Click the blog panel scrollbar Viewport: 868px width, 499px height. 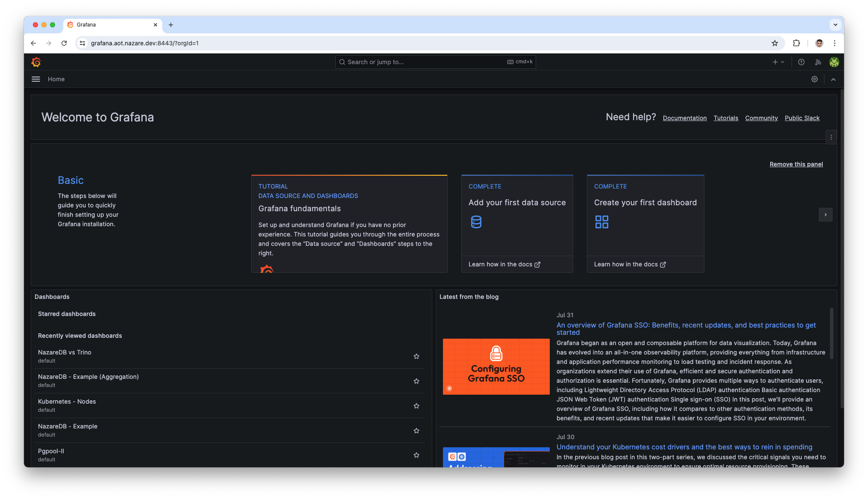(831, 333)
